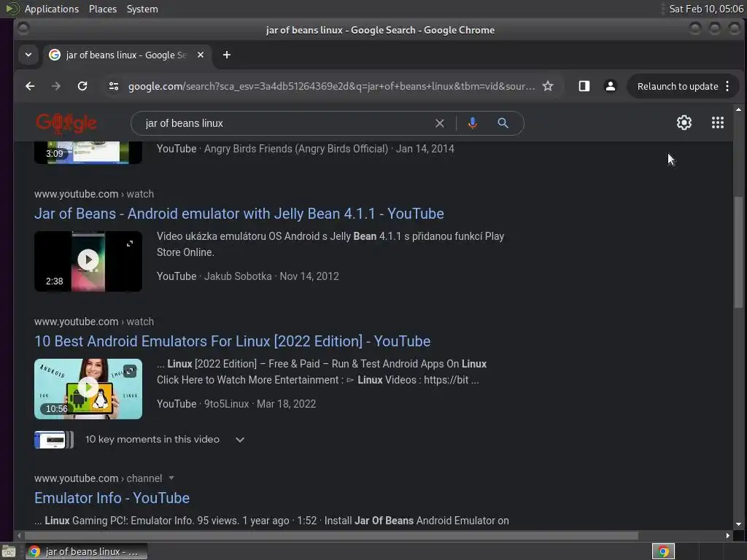This screenshot has width=747, height=560.
Task: Open Google quick settings gear
Action: click(x=684, y=122)
